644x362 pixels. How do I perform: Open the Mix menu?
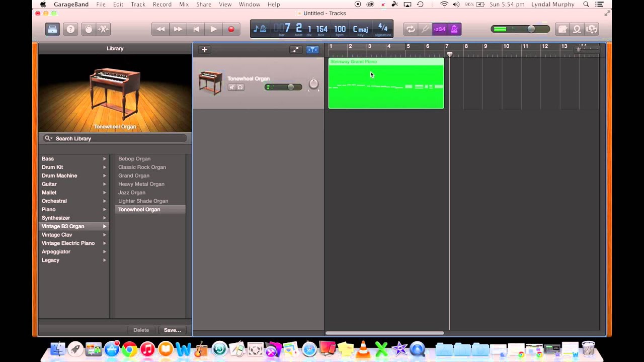point(184,5)
